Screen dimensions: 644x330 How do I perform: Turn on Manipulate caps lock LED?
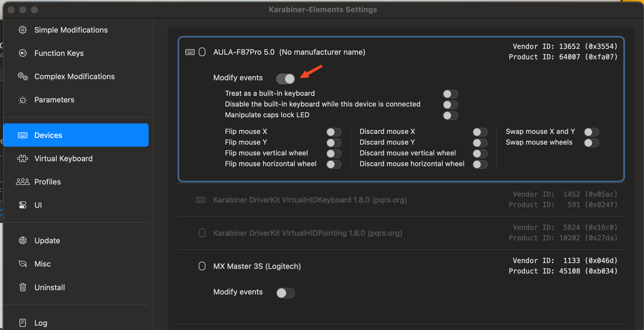(450, 116)
